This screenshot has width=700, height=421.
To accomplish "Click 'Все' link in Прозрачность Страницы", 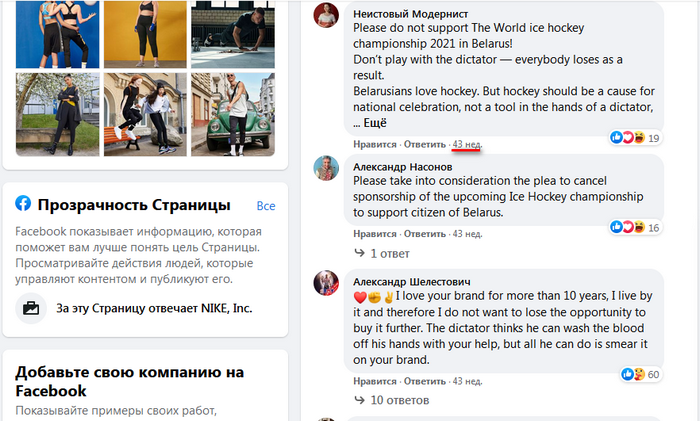I will point(265,206).
